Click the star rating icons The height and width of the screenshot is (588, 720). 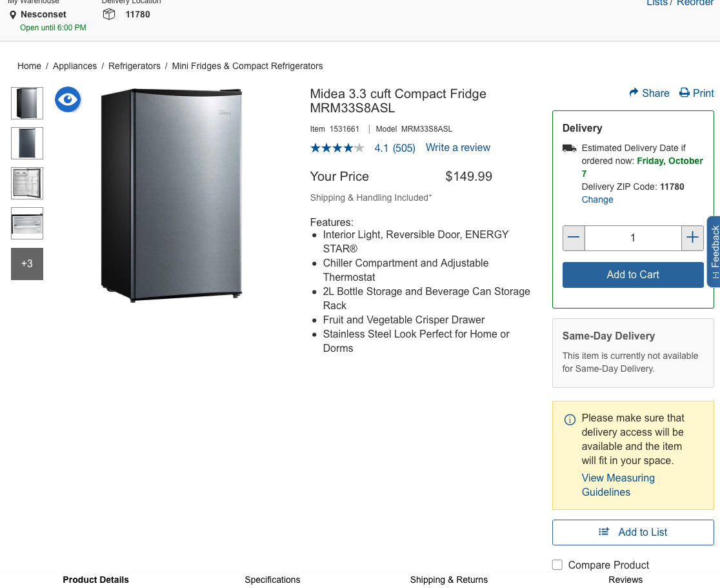pos(337,148)
